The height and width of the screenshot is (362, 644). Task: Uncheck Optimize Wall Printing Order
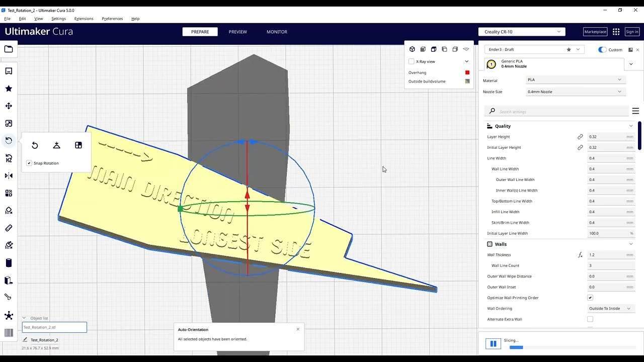(590, 298)
